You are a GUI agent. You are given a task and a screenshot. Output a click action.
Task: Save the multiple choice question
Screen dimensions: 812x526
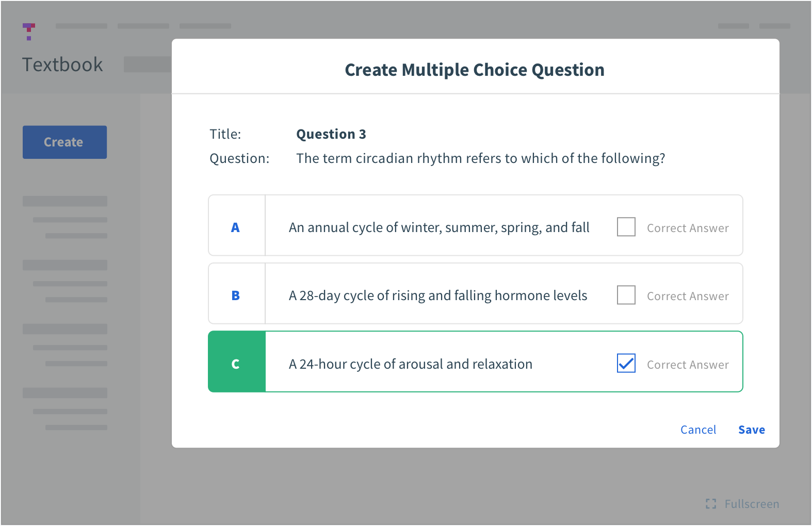(x=752, y=430)
